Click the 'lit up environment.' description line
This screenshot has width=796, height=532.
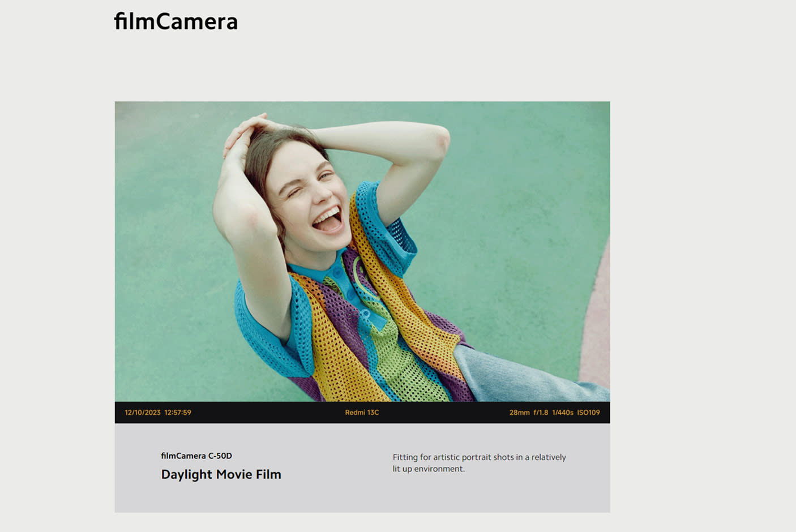point(429,469)
